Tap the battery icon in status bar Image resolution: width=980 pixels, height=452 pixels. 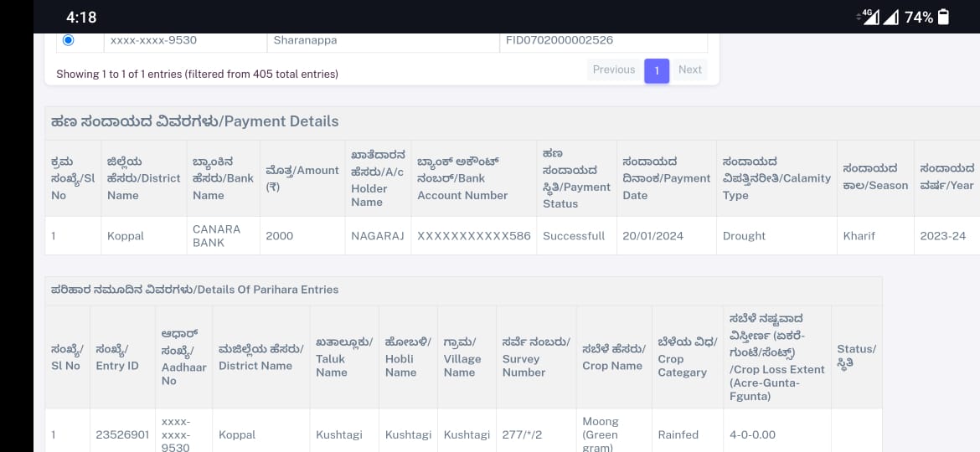click(944, 17)
